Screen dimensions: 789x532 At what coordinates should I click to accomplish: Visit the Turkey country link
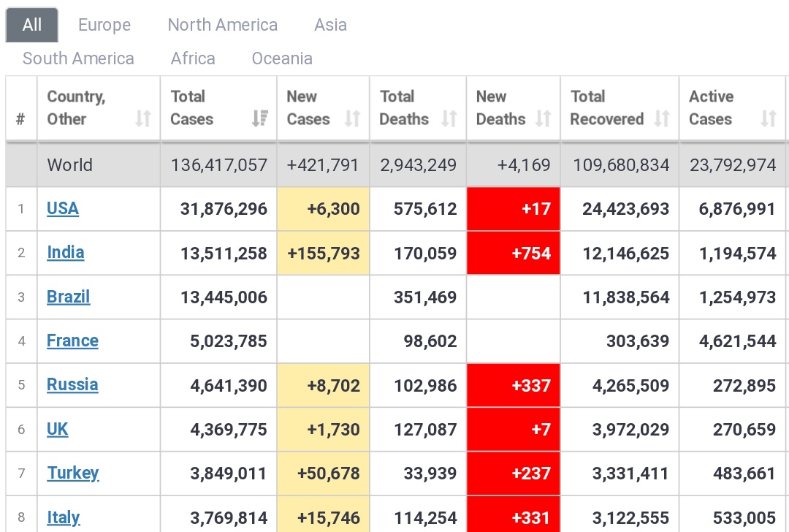pyautogui.click(x=73, y=473)
